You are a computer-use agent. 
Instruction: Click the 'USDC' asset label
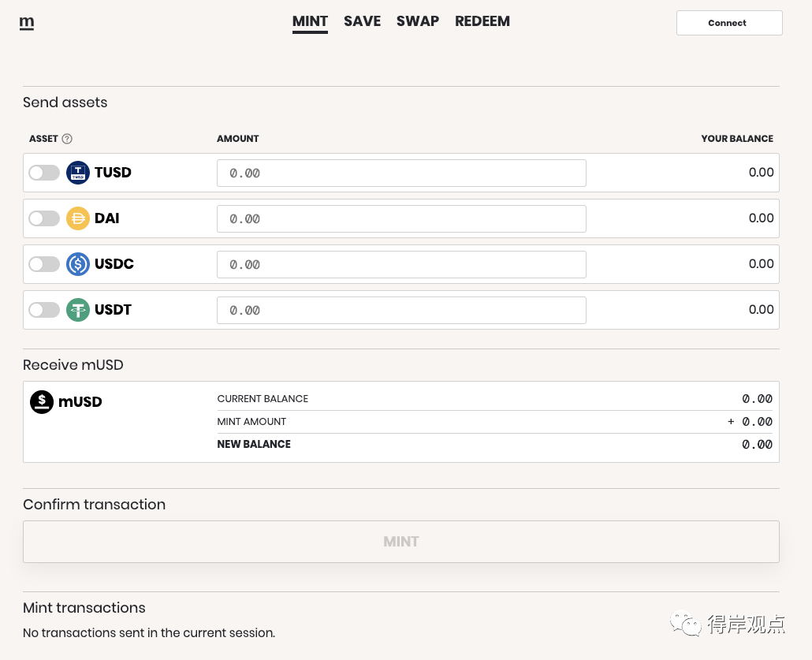[x=114, y=263]
